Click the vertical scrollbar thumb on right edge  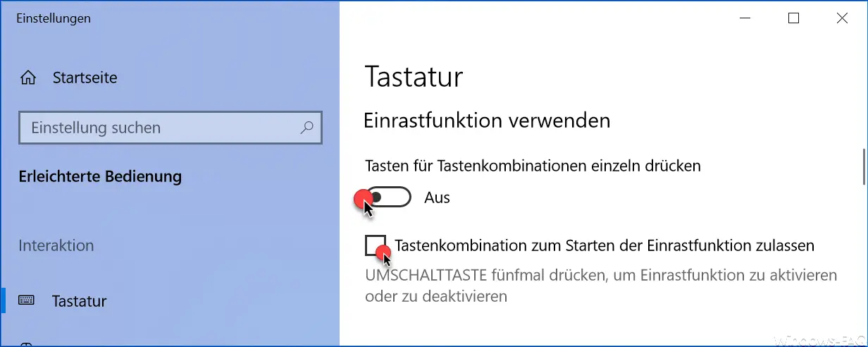point(863,165)
